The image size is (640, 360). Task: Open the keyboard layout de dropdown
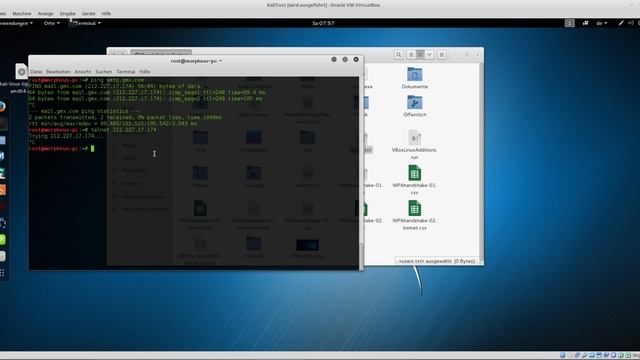(x=602, y=23)
